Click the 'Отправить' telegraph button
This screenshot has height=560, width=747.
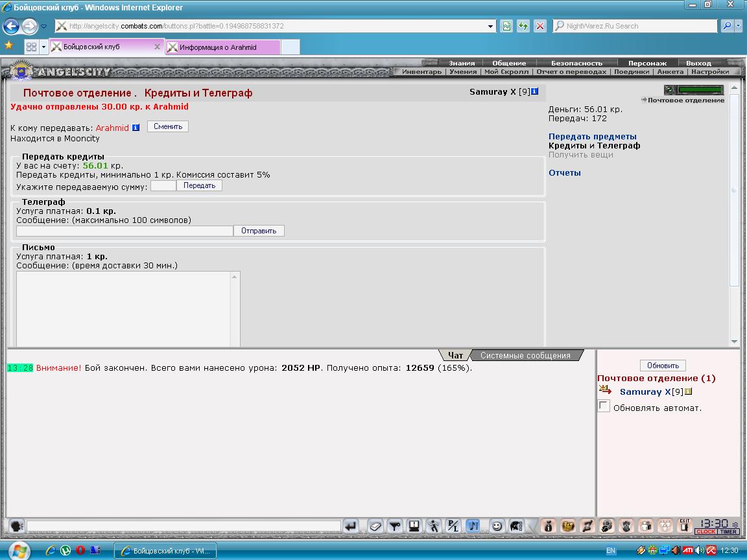(259, 231)
